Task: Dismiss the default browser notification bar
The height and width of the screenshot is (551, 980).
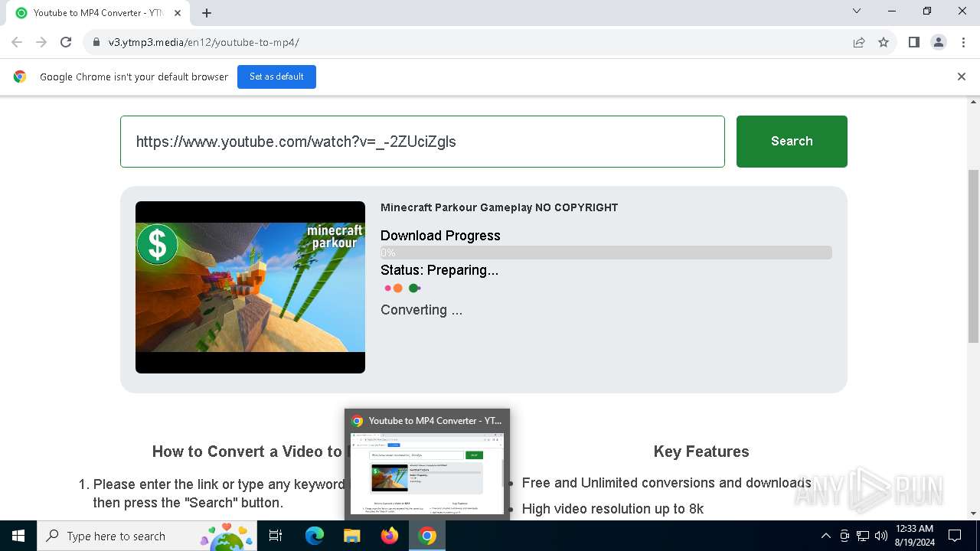Action: click(962, 77)
